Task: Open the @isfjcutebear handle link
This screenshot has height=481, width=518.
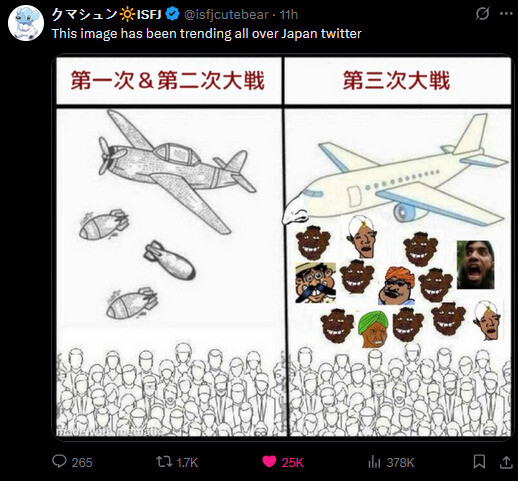Action: pyautogui.click(x=226, y=15)
